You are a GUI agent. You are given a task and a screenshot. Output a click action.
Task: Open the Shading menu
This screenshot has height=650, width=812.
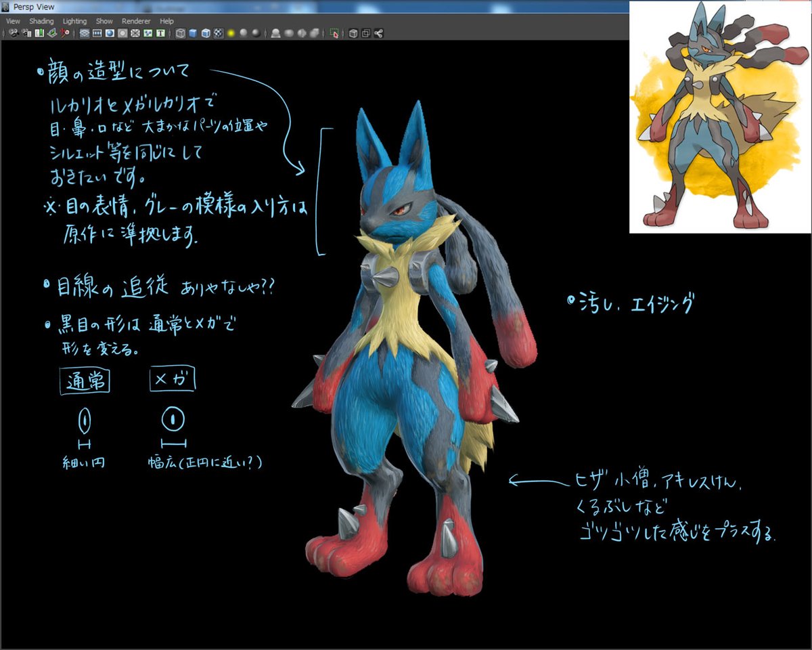click(x=41, y=22)
